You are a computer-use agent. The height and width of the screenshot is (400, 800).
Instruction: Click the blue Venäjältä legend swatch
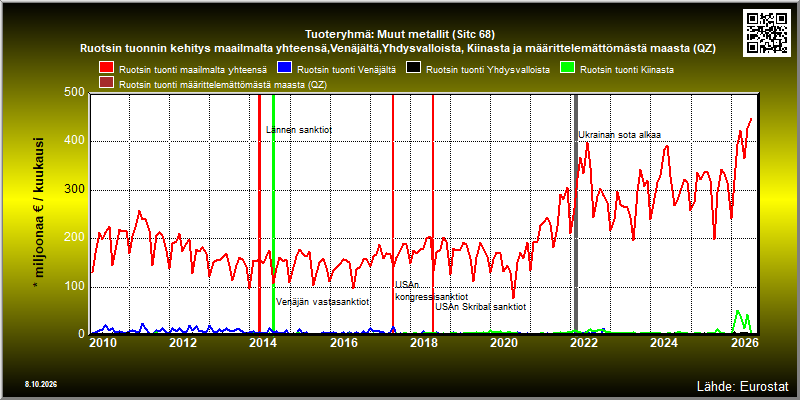[284, 69]
